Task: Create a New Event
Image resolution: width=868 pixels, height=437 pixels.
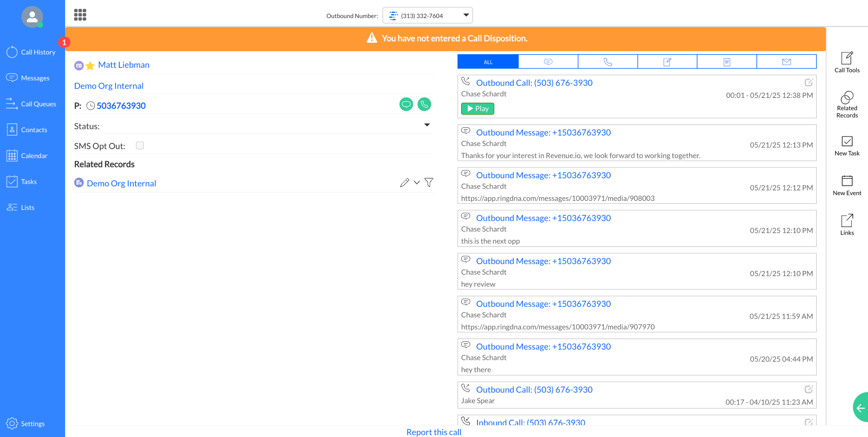Action: click(x=847, y=186)
